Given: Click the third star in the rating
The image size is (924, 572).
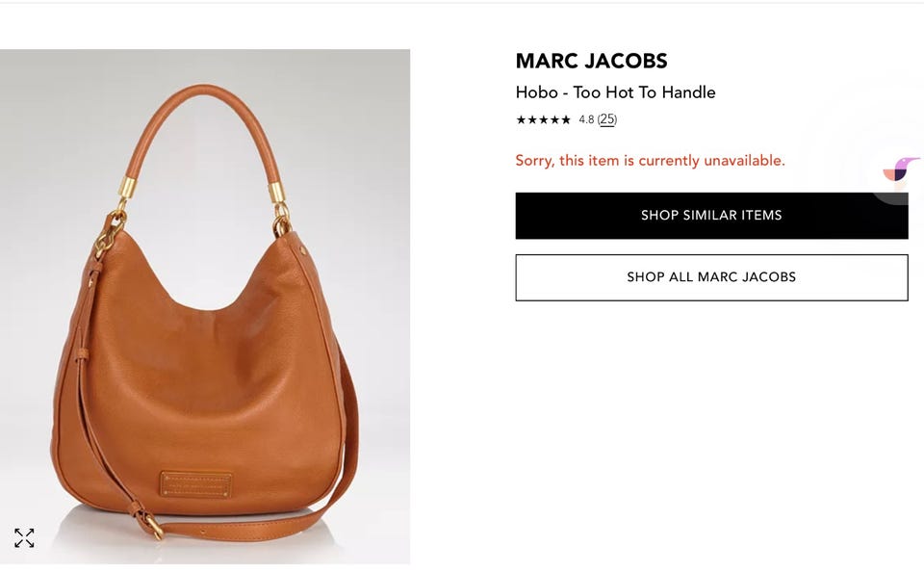Looking at the screenshot, I should click(543, 119).
